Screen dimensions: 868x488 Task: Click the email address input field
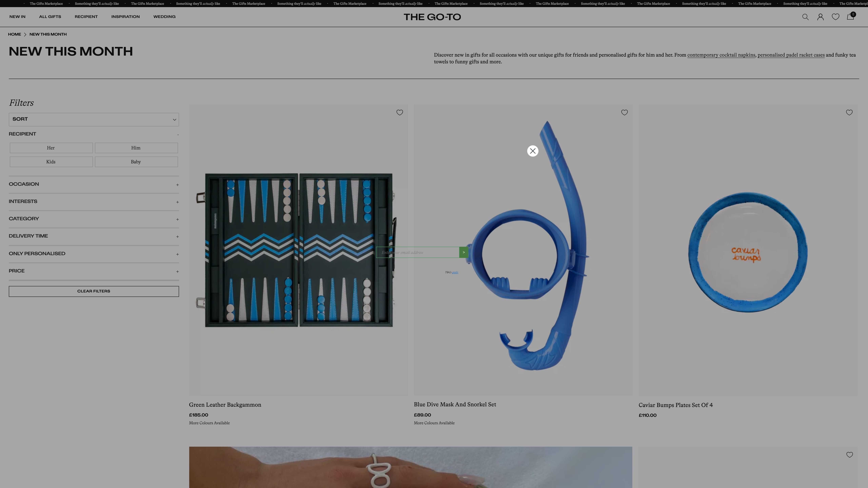coord(418,252)
